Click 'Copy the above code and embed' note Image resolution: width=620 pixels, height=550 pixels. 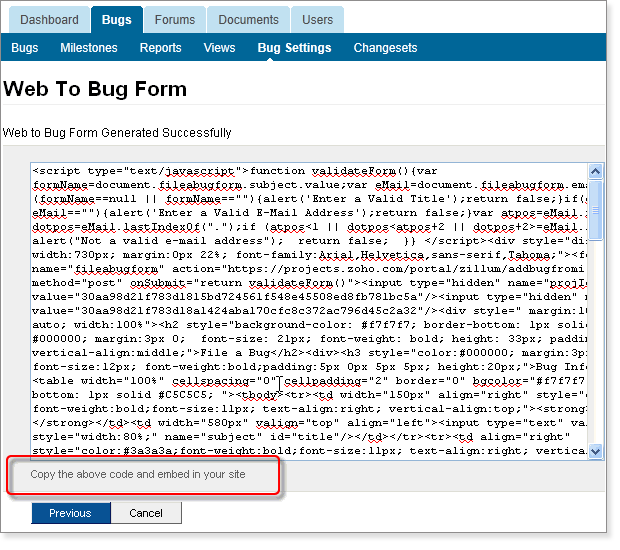click(138, 474)
